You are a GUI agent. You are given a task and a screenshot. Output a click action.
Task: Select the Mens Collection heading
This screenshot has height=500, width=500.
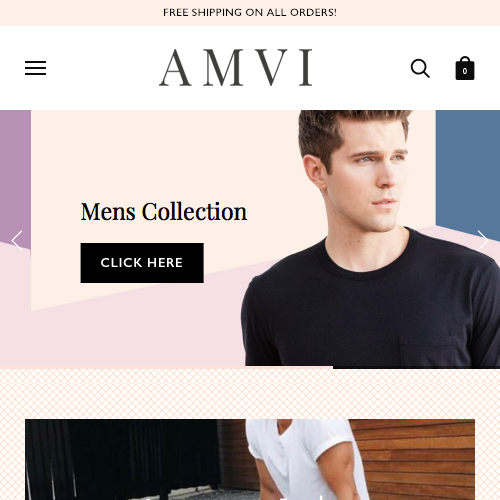[x=164, y=212]
